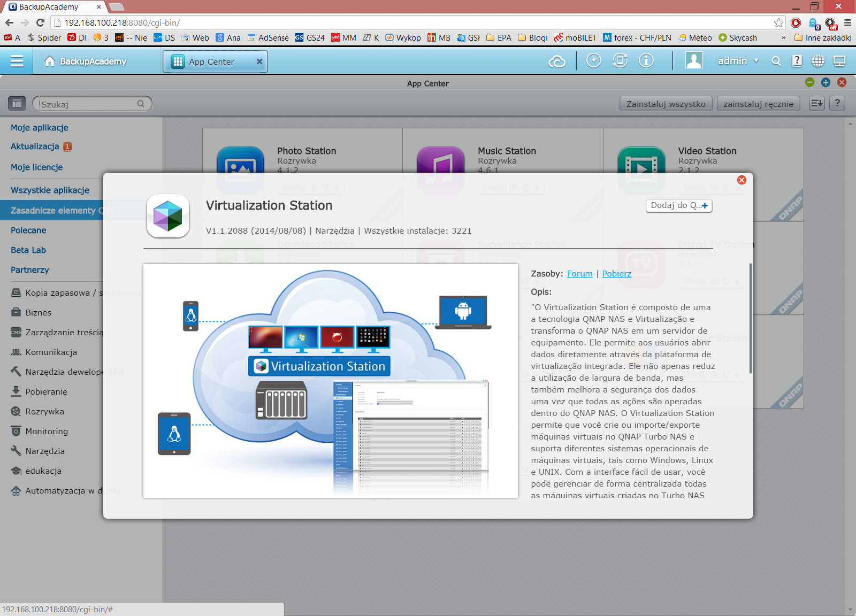
Task: Select Rozrywka category in sidebar
Action: (x=37, y=412)
